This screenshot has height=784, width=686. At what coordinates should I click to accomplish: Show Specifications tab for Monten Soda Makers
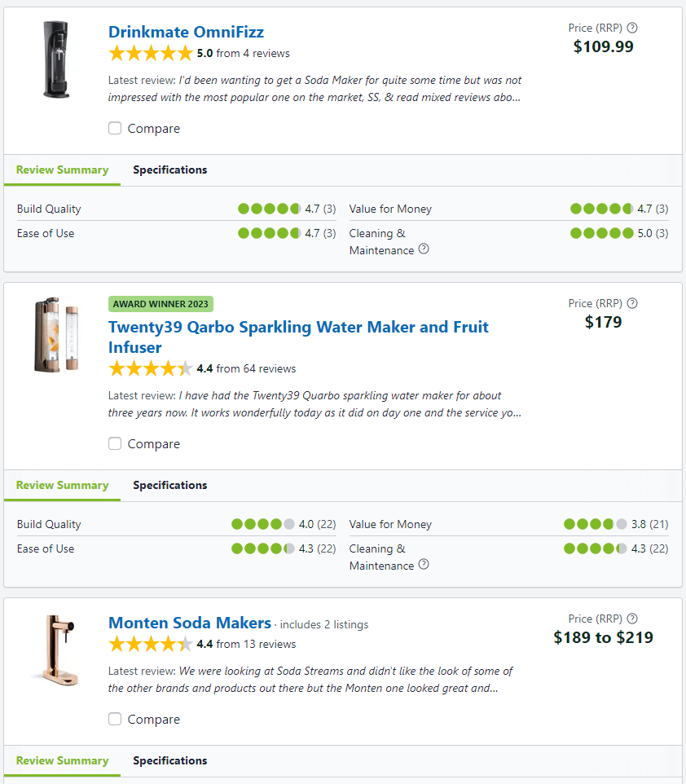pyautogui.click(x=170, y=761)
